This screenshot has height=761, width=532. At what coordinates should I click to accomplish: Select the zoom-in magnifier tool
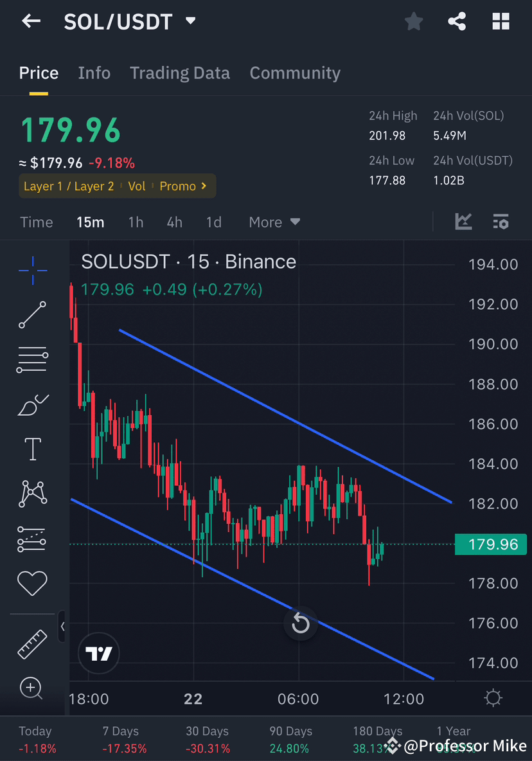click(x=32, y=688)
